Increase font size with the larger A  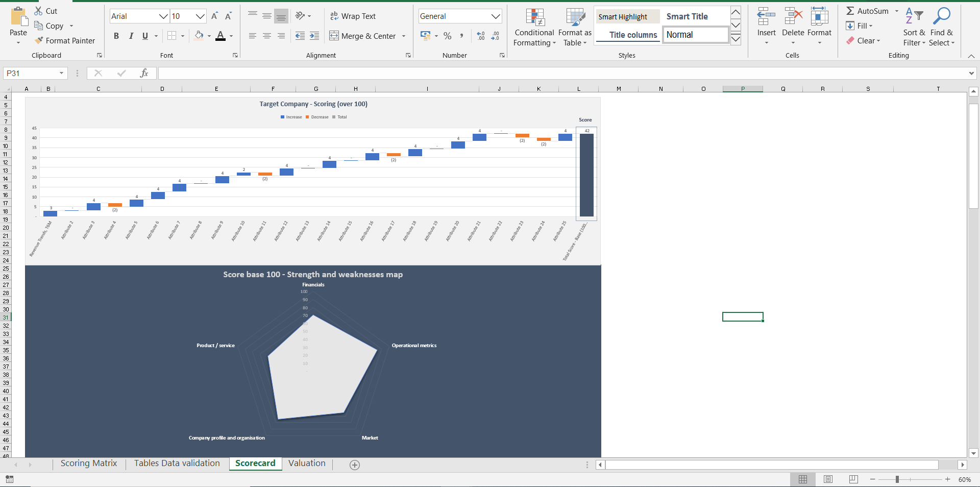(x=215, y=16)
